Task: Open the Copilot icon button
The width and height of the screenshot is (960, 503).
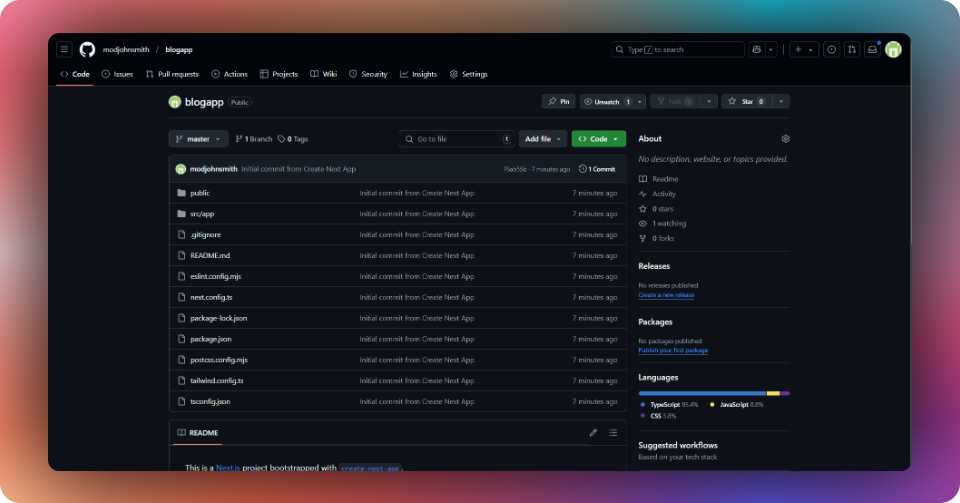Action: [x=757, y=50]
